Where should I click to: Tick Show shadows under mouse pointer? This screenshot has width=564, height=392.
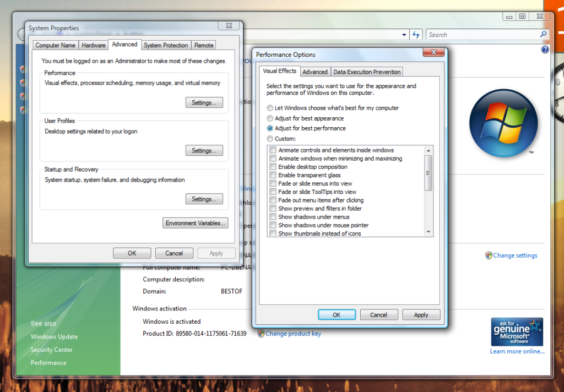(273, 225)
